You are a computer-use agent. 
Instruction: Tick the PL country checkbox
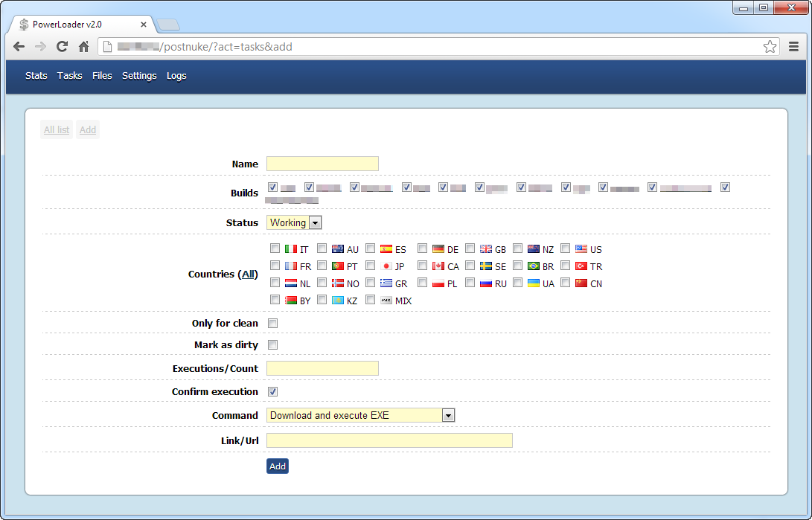[x=422, y=283]
